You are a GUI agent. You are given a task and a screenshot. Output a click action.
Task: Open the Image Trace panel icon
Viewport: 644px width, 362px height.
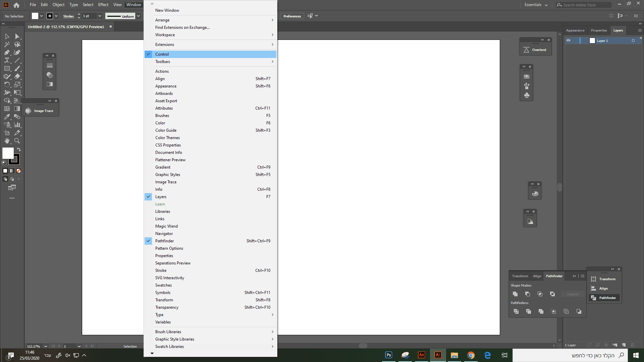click(28, 111)
